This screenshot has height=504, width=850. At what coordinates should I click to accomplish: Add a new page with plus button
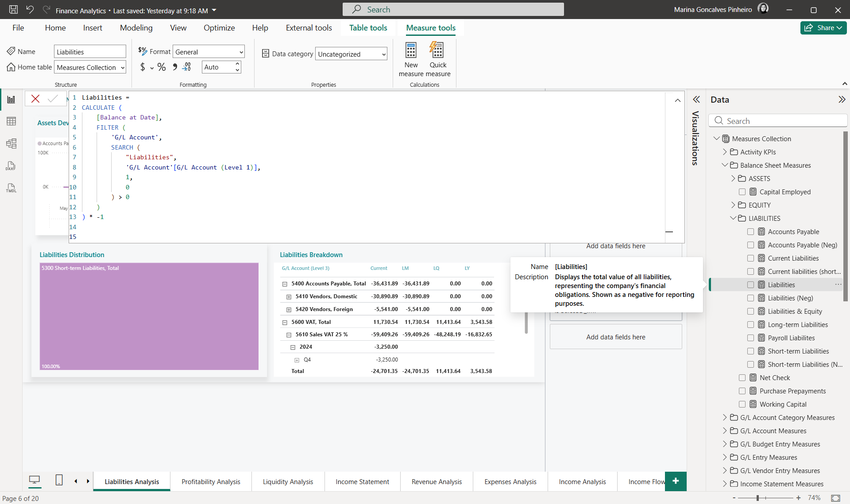676,481
